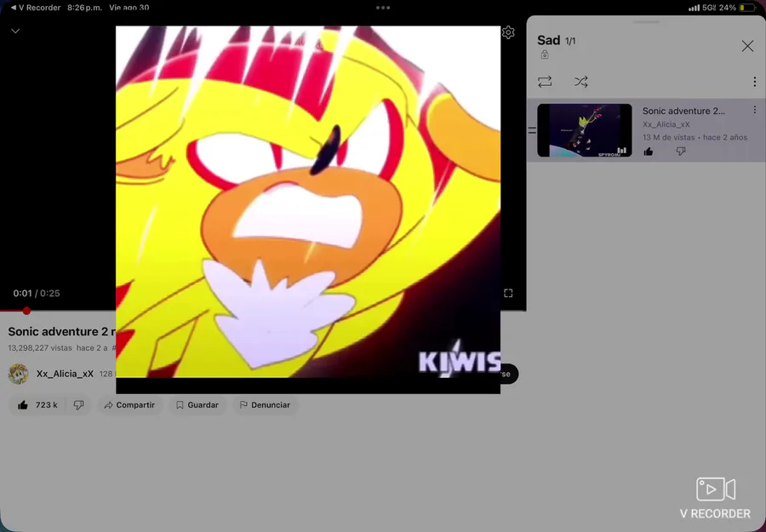766x532 pixels.
Task: Grab the reorder handle of the playlist item
Action: tap(531, 130)
